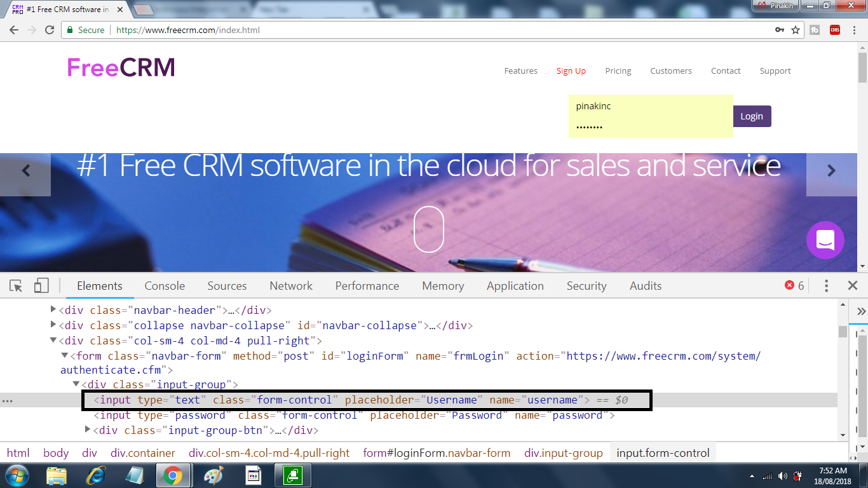The image size is (868, 488).
Task: Click the Login button
Action: coord(752,116)
